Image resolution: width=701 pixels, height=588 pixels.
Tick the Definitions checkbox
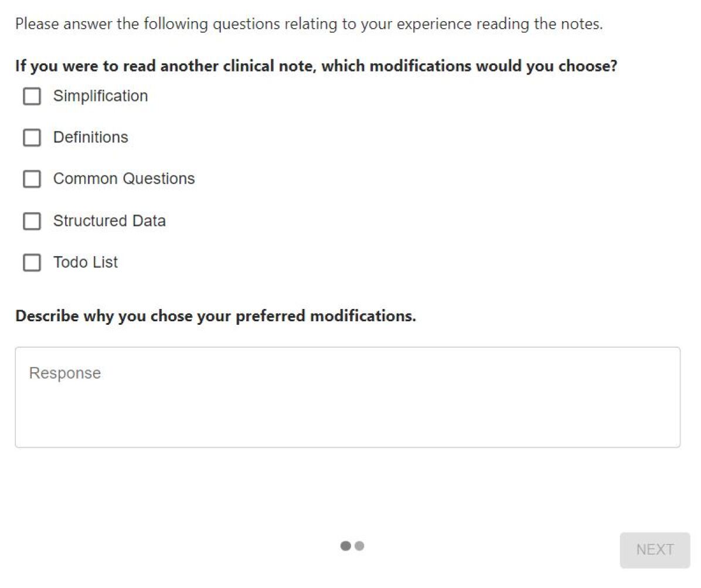click(32, 137)
